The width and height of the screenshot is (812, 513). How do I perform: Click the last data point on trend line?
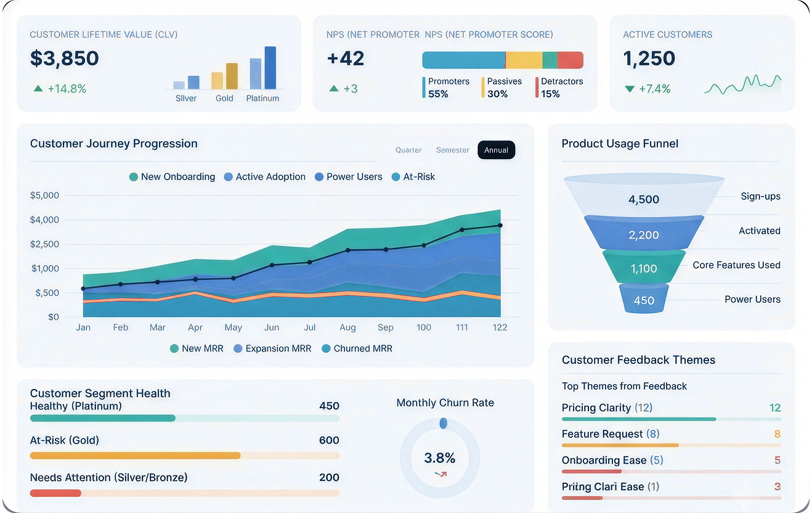click(x=500, y=226)
